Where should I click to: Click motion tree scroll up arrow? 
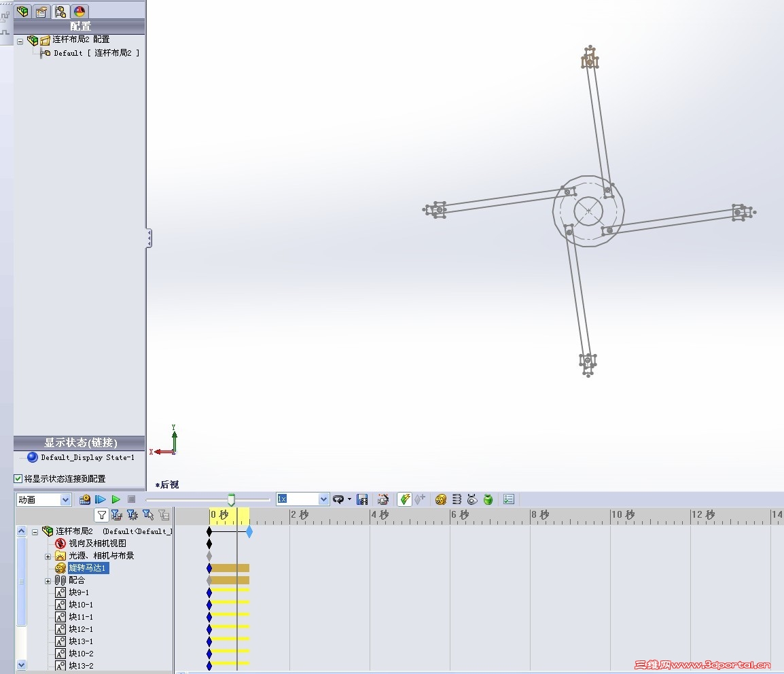point(21,531)
